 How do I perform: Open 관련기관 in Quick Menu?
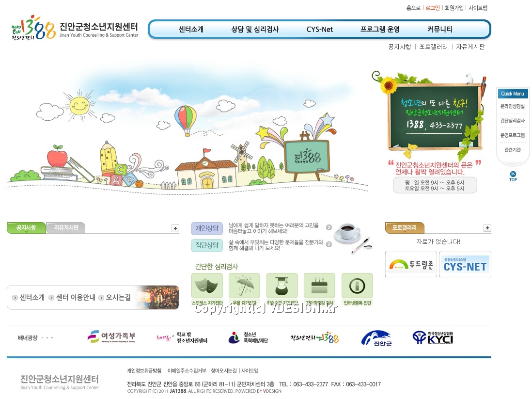512,150
